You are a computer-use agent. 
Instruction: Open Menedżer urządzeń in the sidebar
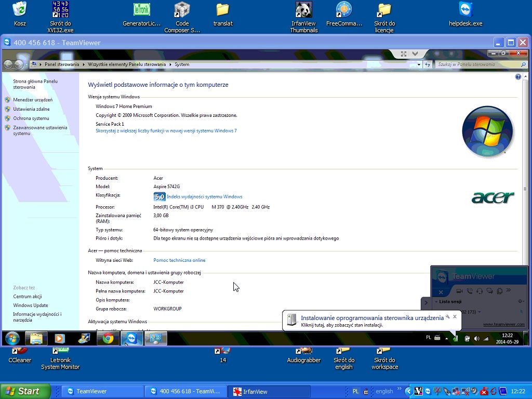pos(33,100)
